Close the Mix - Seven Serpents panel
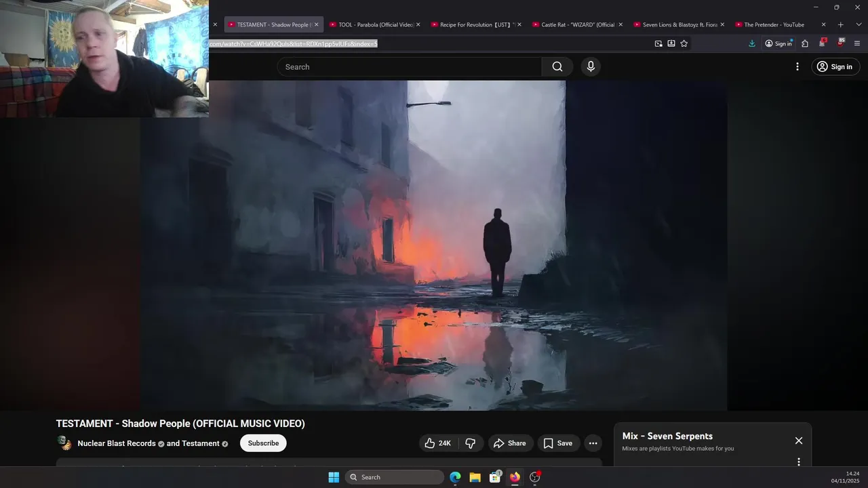868x488 pixels. pyautogui.click(x=799, y=441)
